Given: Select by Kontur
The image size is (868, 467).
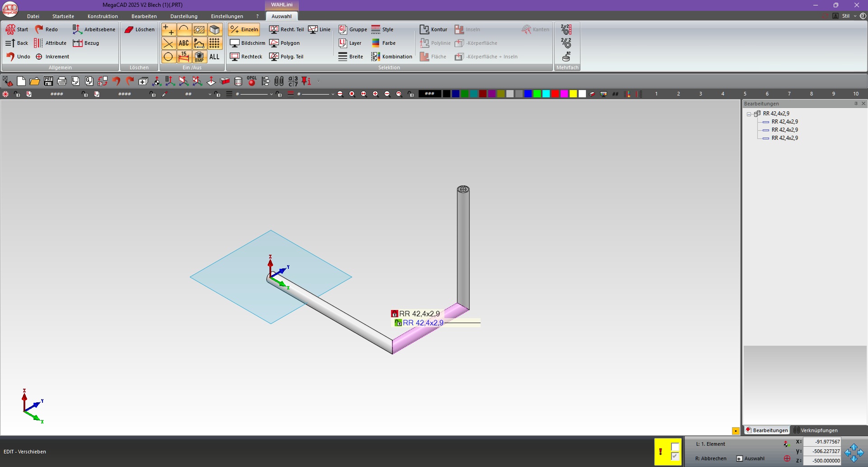Looking at the screenshot, I should click(x=434, y=29).
